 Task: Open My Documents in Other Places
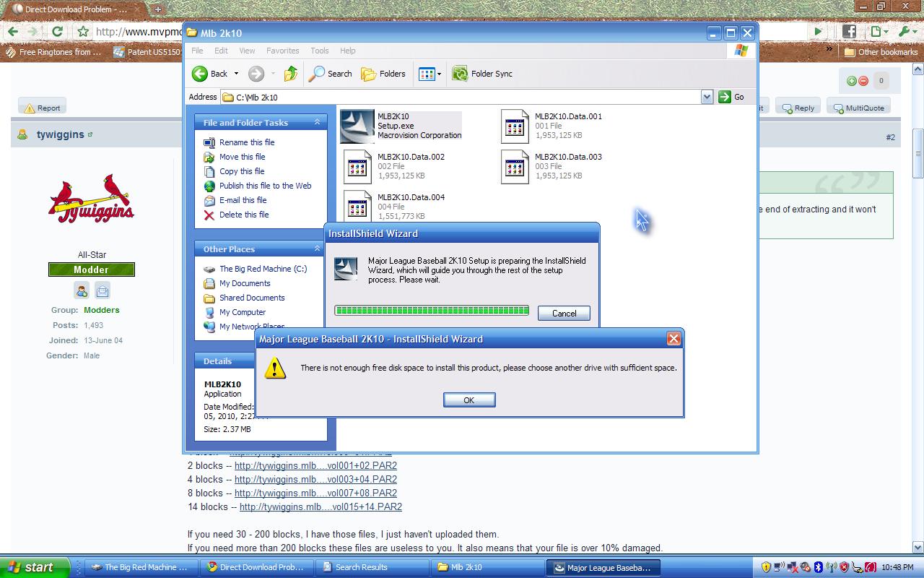[x=245, y=283]
